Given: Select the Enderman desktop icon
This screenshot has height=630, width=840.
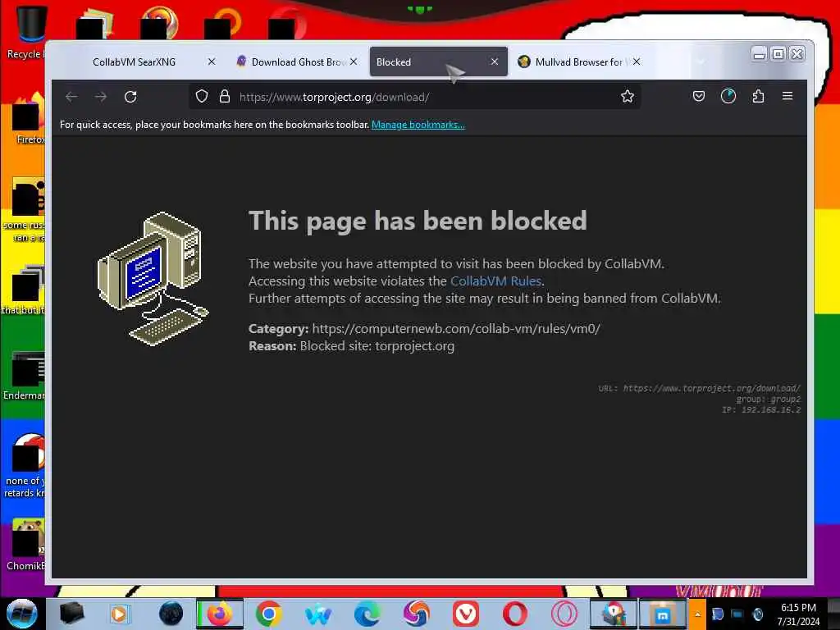Looking at the screenshot, I should [25, 376].
